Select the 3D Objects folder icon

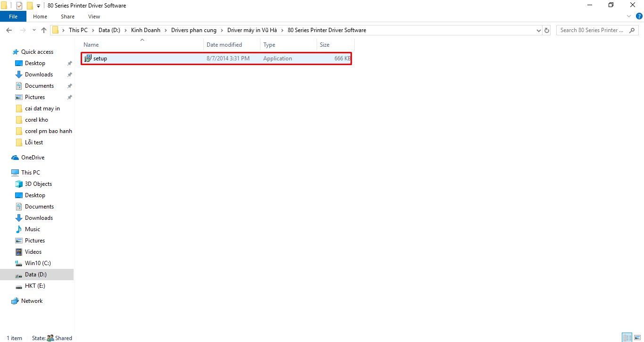19,184
